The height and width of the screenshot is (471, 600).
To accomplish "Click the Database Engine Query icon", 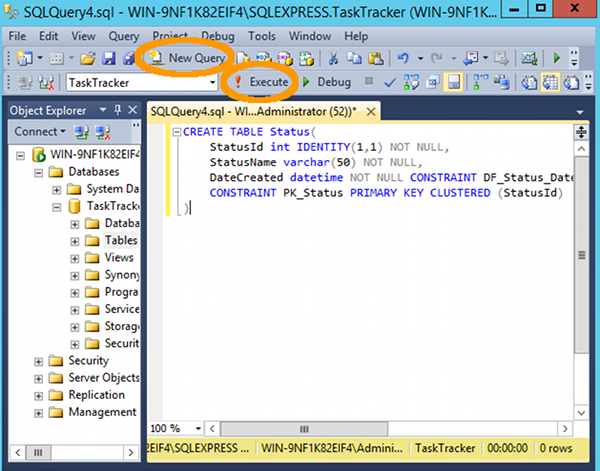I will tap(243, 58).
